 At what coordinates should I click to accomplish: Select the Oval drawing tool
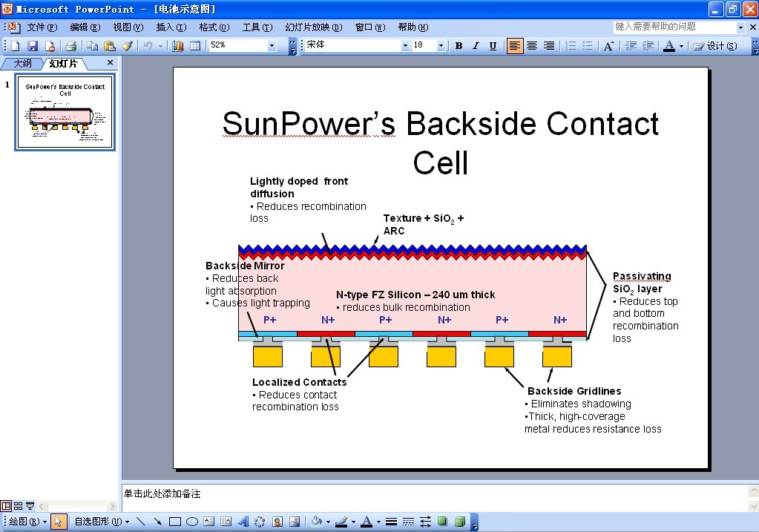click(x=191, y=522)
